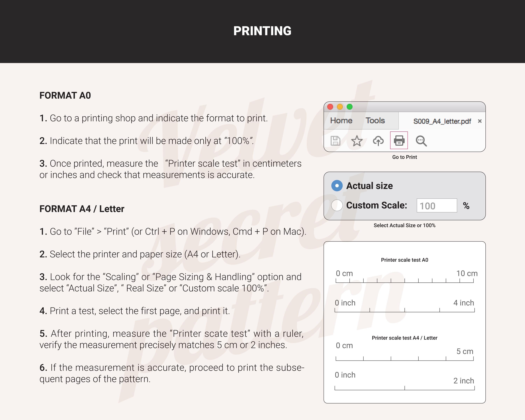This screenshot has height=420, width=525.
Task: Click the '4 inch' ruler label
Action: coord(464,303)
